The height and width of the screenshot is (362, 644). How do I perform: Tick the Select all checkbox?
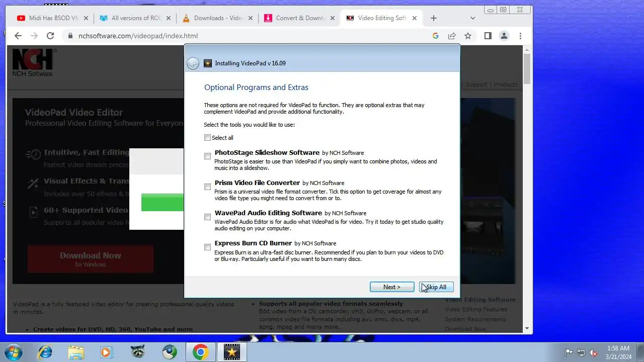[x=207, y=138]
